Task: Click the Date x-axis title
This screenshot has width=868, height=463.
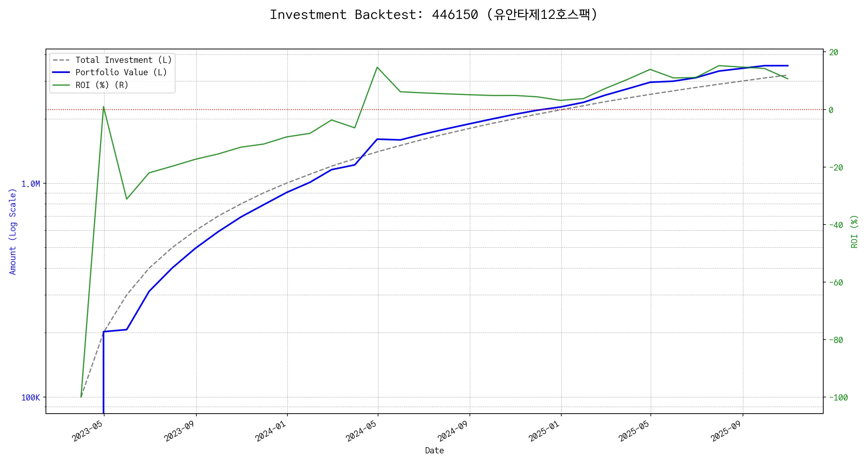Action: (434, 451)
